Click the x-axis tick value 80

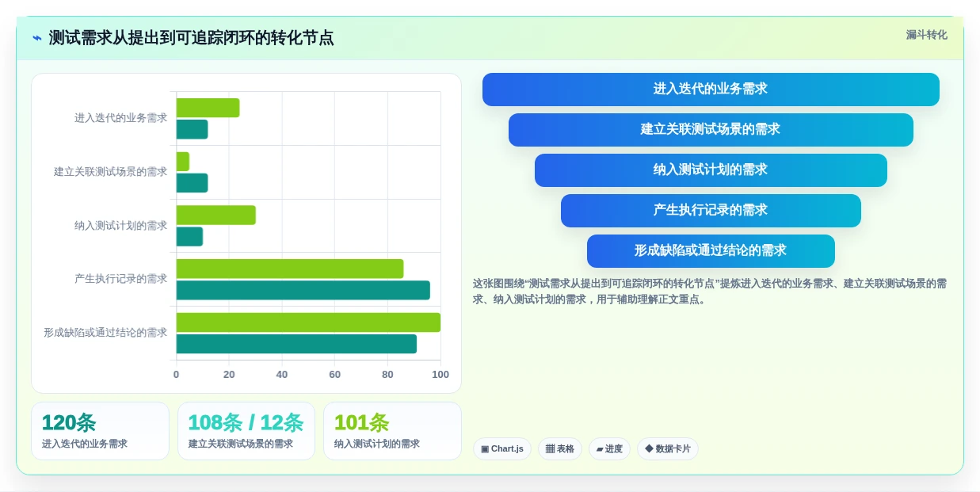pos(387,375)
